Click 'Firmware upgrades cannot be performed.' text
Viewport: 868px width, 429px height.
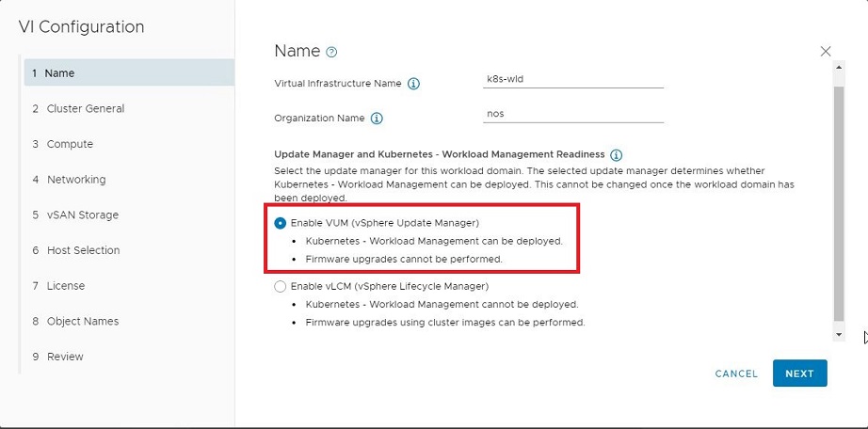pos(404,259)
